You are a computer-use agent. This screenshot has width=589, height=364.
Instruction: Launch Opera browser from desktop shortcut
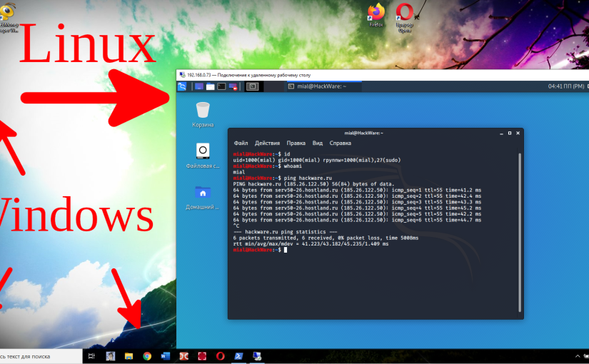click(405, 13)
